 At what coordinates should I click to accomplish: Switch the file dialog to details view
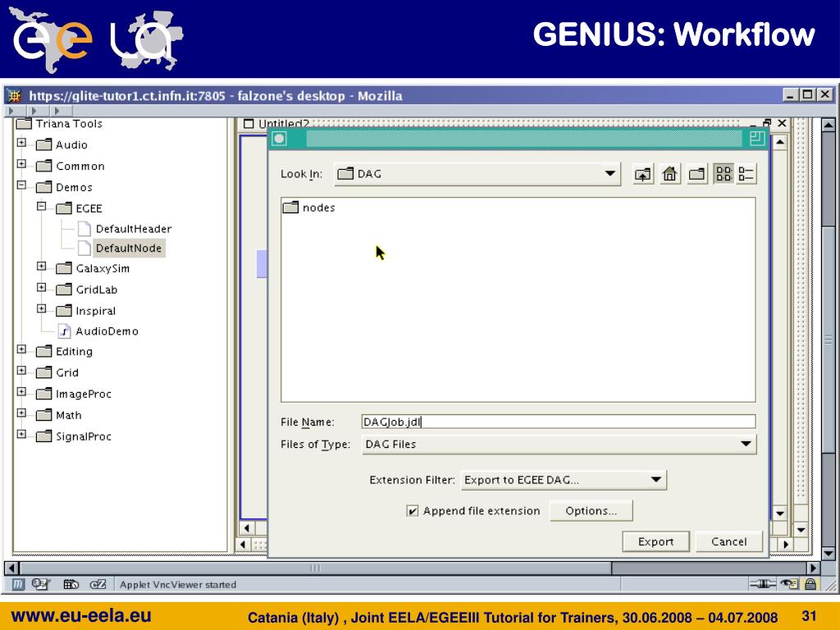(x=746, y=174)
